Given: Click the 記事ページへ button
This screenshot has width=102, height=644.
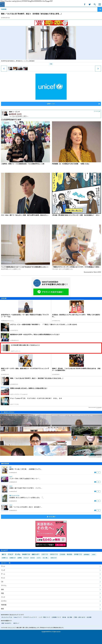Looking at the screenshot, I should tap(51, 104).
